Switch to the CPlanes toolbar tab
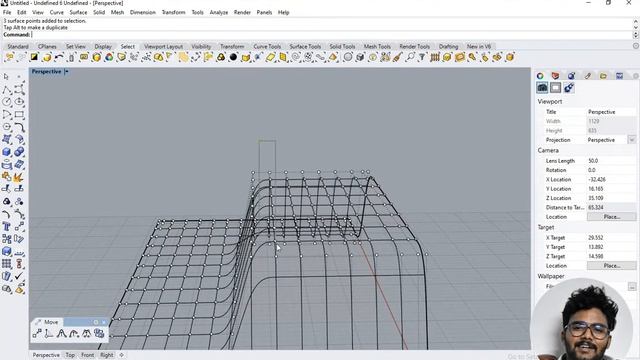 [47, 47]
